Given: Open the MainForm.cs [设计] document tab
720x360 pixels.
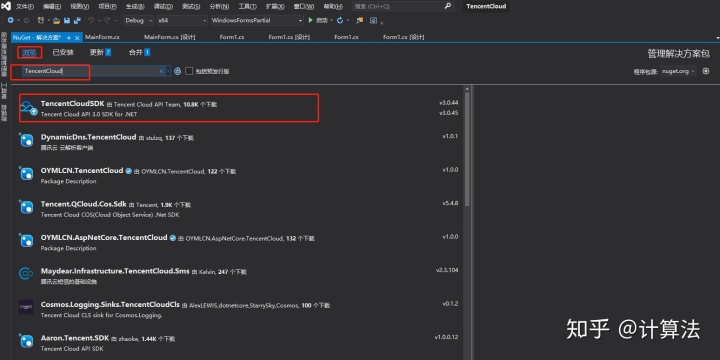Looking at the screenshot, I should point(169,37).
